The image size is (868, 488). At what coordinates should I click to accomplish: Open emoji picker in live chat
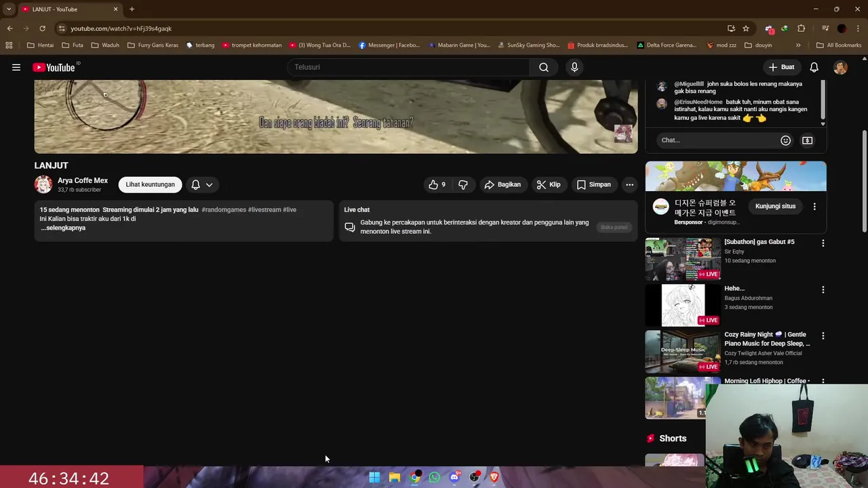click(785, 140)
